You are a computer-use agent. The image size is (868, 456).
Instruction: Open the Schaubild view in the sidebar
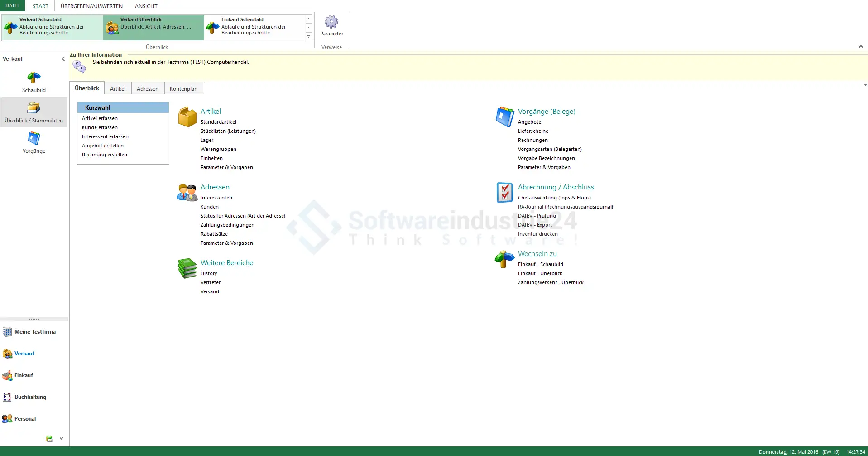pos(34,82)
